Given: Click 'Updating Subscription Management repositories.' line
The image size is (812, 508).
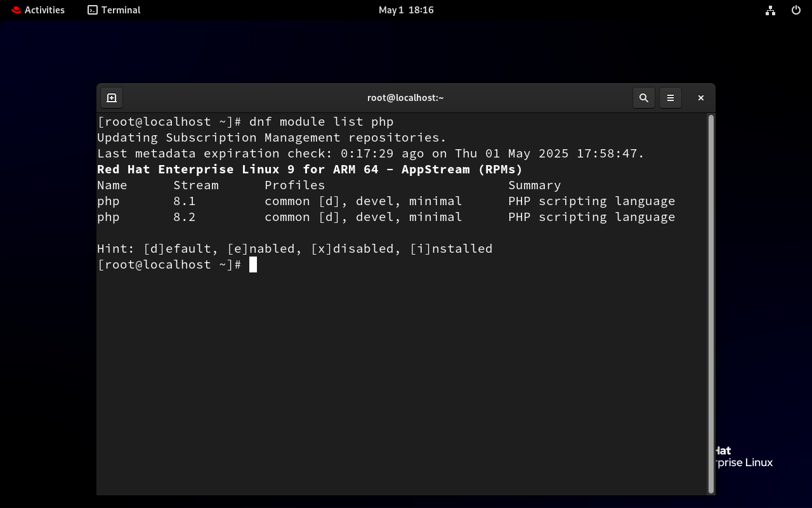Looking at the screenshot, I should [x=272, y=138].
